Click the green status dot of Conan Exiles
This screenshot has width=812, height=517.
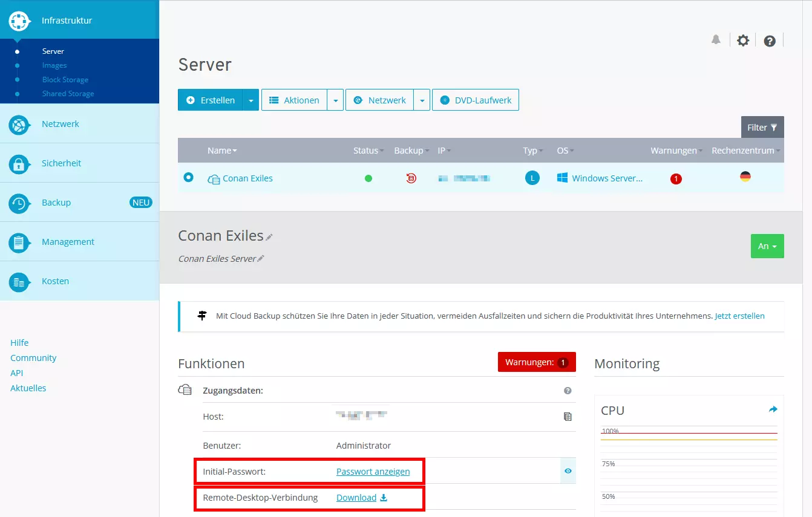click(x=368, y=178)
